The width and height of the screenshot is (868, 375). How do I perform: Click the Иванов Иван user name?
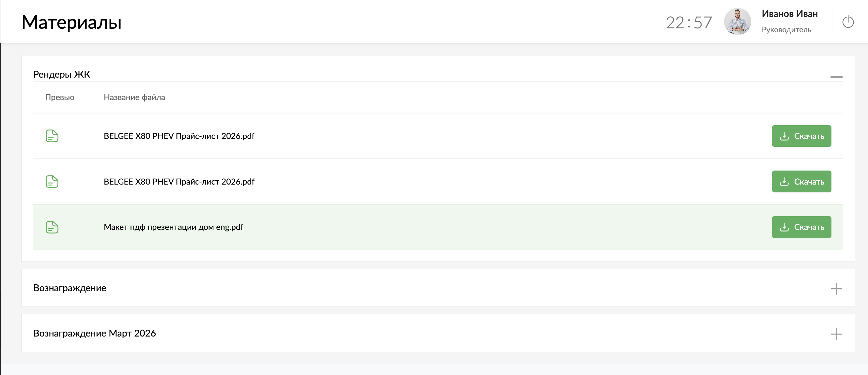pos(789,14)
